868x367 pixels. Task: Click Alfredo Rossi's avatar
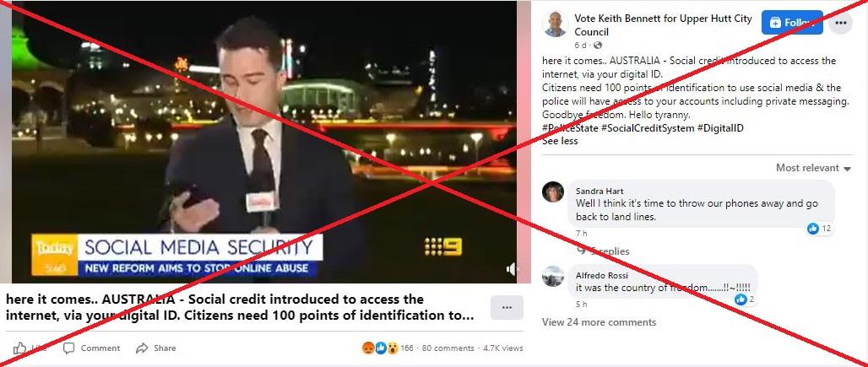(553, 276)
